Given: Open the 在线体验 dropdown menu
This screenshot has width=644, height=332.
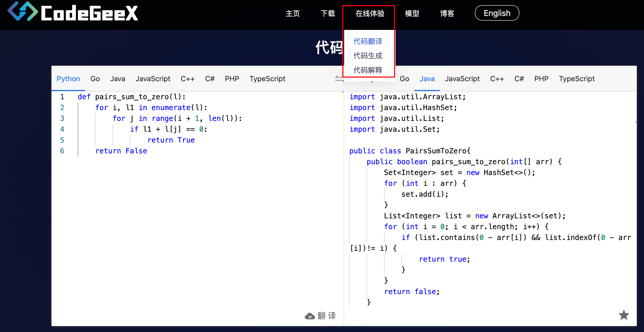Looking at the screenshot, I should point(370,14).
